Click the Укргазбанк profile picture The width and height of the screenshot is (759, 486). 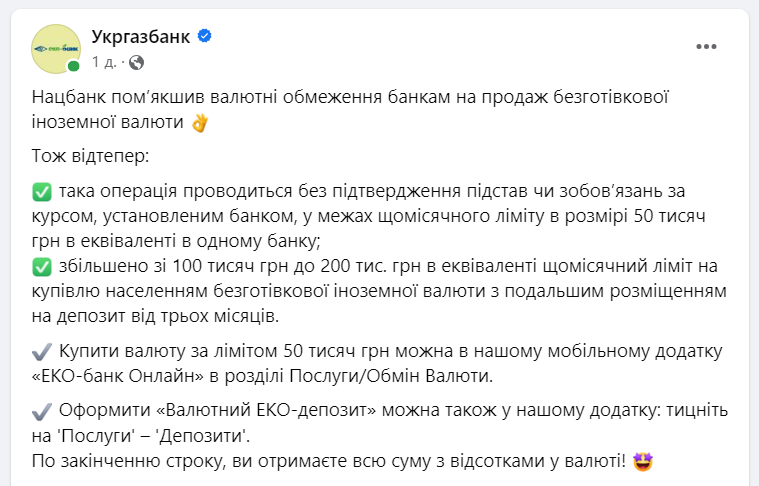tap(56, 48)
